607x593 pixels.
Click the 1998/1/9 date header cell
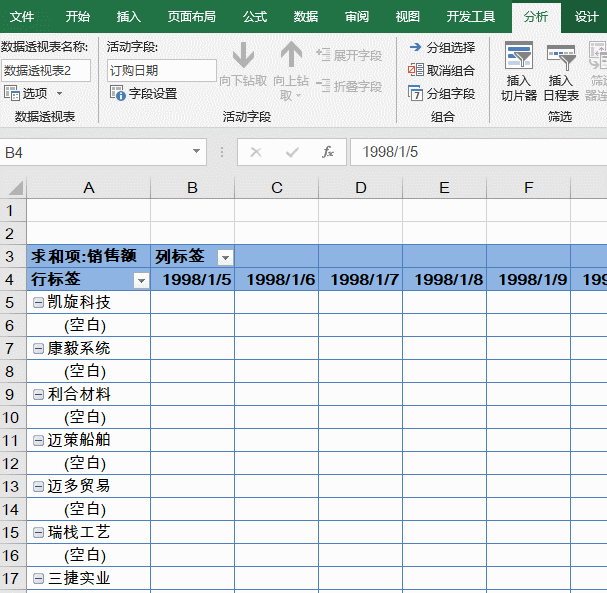528,279
